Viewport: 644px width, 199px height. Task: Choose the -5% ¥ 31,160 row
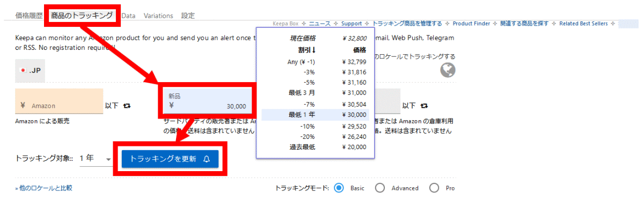315,83
